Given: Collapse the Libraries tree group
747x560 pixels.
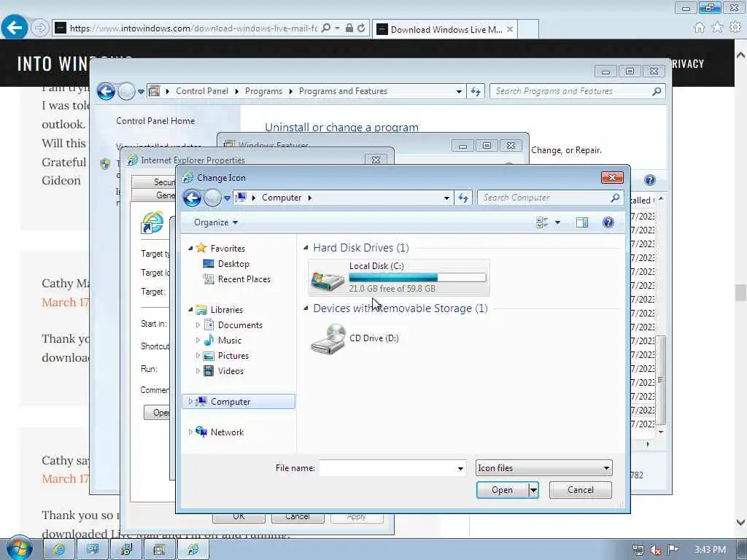Looking at the screenshot, I should tap(190, 309).
